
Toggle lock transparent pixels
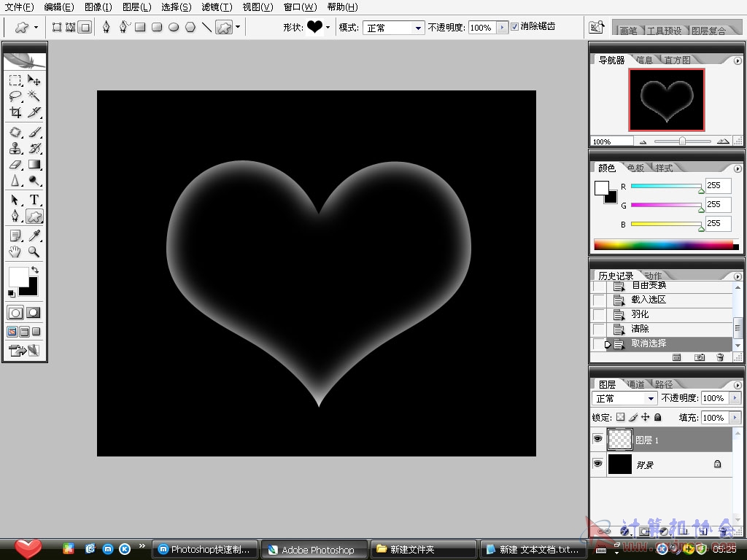(x=620, y=417)
